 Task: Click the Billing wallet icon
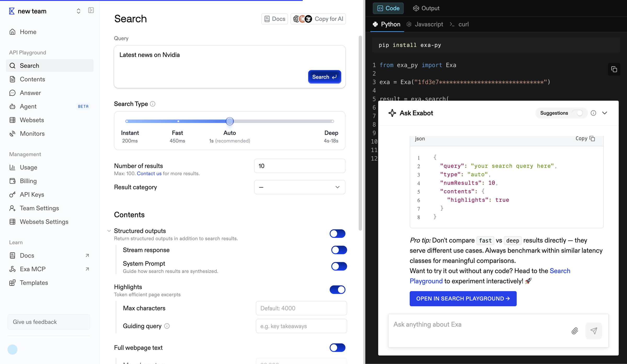point(13,181)
